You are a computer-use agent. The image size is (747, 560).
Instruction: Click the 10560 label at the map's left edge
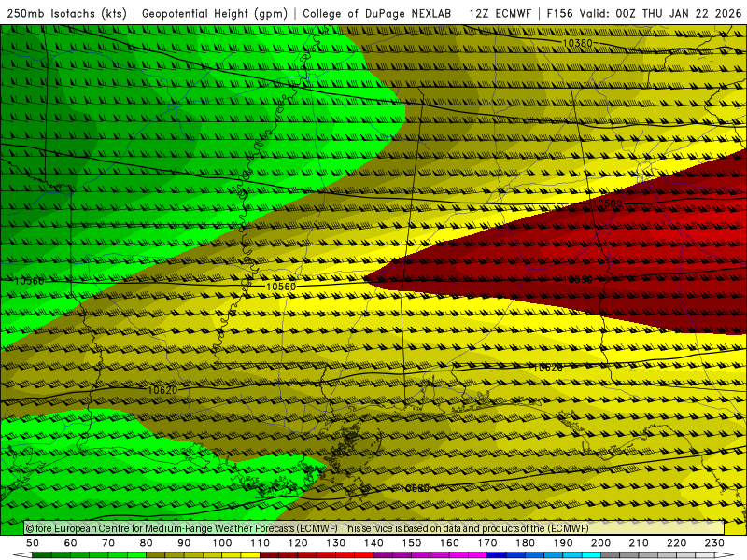[29, 281]
